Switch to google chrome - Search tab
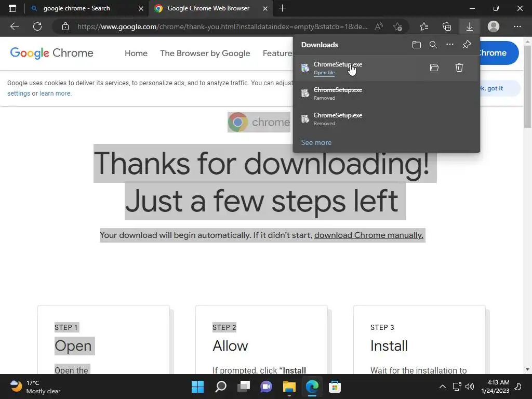The width and height of the screenshot is (532, 399). pos(87,8)
